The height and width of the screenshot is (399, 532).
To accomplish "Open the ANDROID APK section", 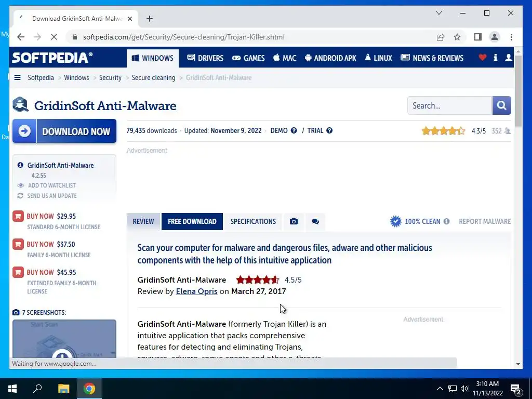I will [x=330, y=58].
